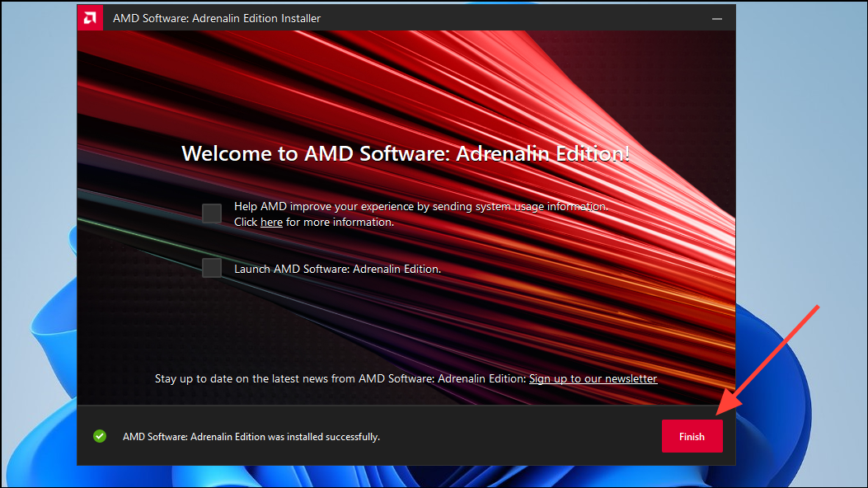
Task: Minimize the AMD installer window
Action: pos(717,18)
